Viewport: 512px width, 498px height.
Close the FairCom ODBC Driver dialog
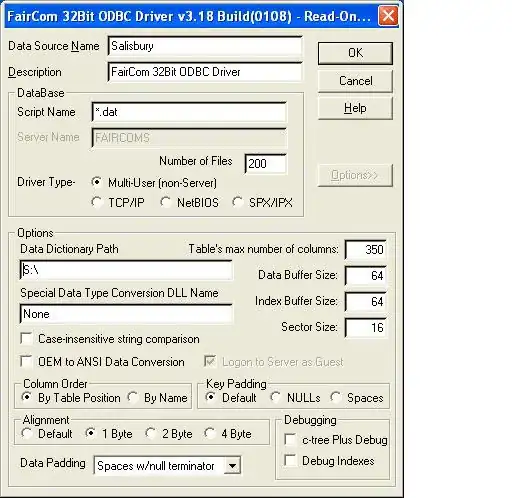pos(388,15)
